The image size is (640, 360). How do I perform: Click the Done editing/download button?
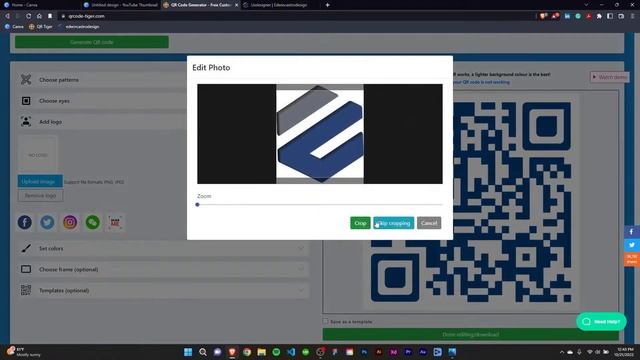click(x=471, y=334)
